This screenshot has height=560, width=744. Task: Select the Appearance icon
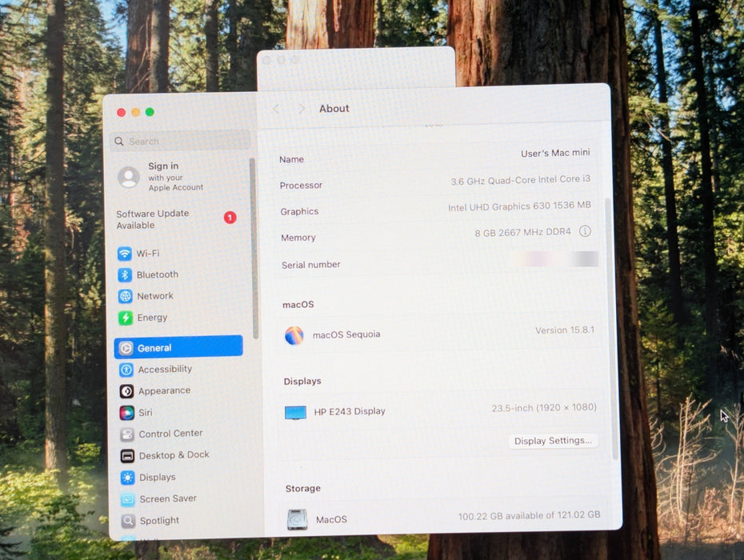point(126,391)
